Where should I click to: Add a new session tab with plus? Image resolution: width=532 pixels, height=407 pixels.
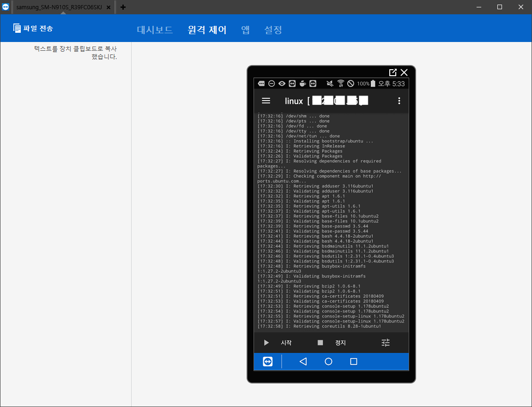[x=123, y=7]
